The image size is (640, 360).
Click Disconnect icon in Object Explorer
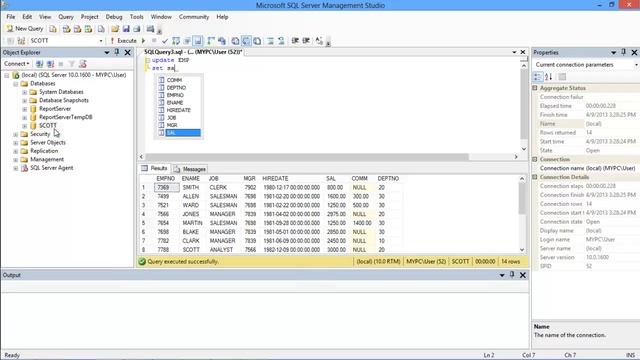[x=51, y=64]
